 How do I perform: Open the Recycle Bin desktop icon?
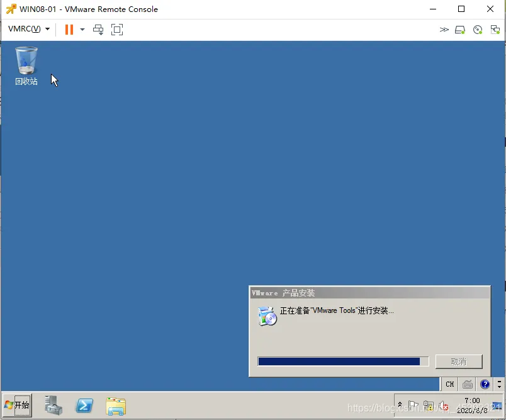pos(26,66)
